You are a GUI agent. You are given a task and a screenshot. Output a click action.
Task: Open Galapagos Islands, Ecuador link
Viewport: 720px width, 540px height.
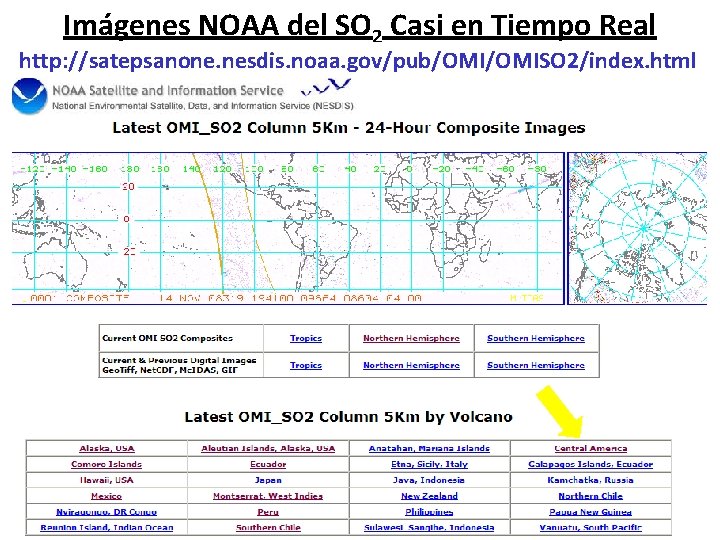pos(591,464)
